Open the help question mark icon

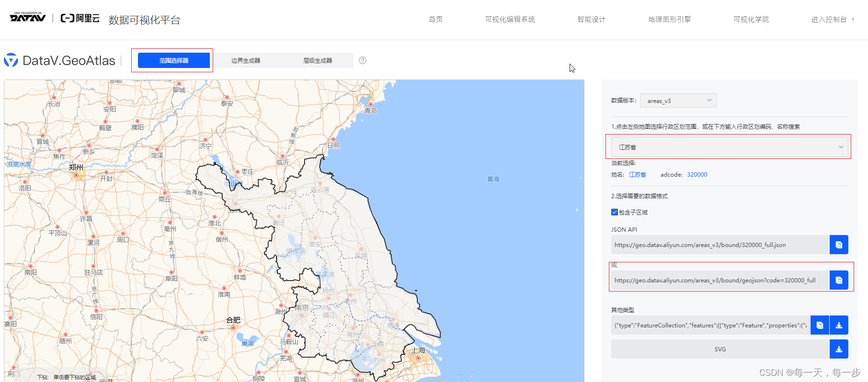pos(363,60)
